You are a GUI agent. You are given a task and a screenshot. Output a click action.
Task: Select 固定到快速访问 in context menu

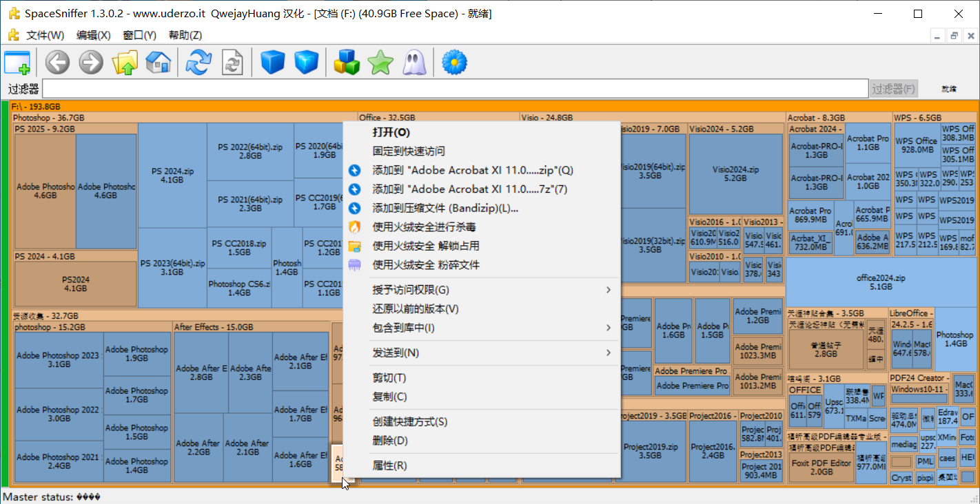coord(482,151)
